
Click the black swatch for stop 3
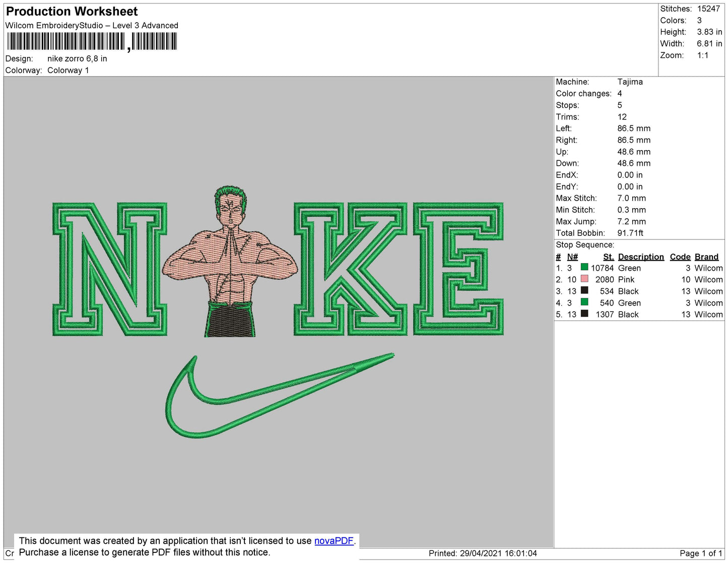584,290
